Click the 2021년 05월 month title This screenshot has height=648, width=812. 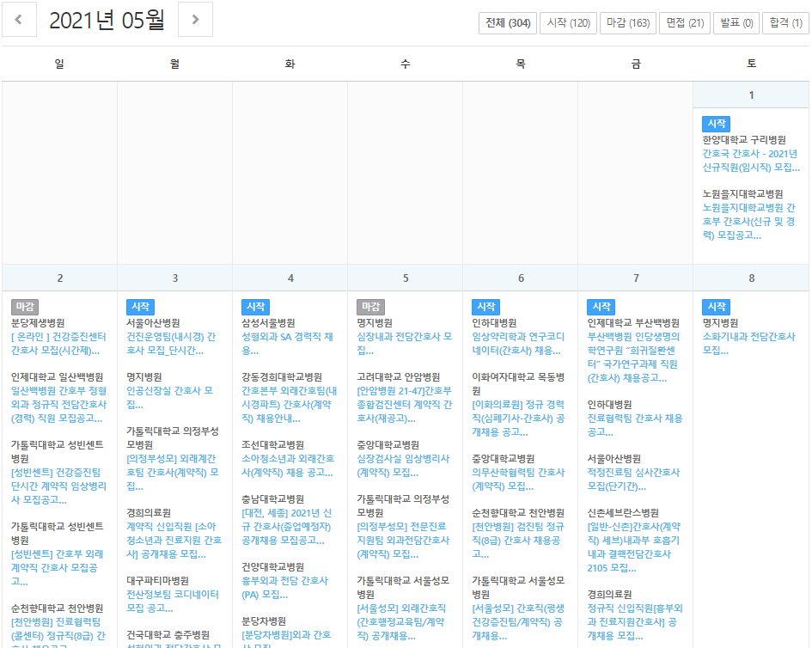coord(107,21)
